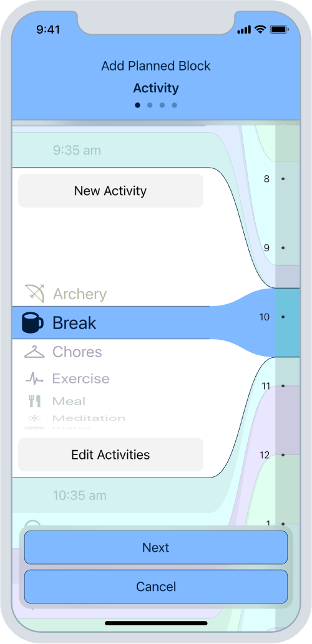Choose the Chores hanger icon
Image resolution: width=312 pixels, height=644 pixels.
coord(34,352)
